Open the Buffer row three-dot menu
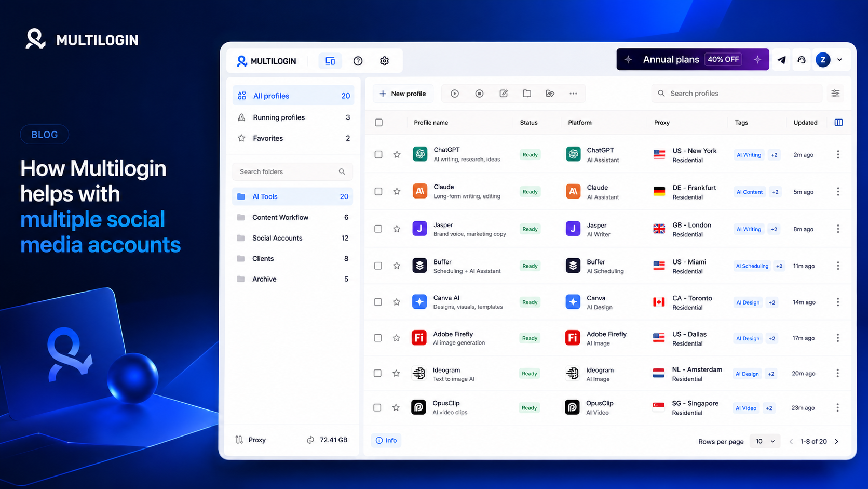 [838, 266]
